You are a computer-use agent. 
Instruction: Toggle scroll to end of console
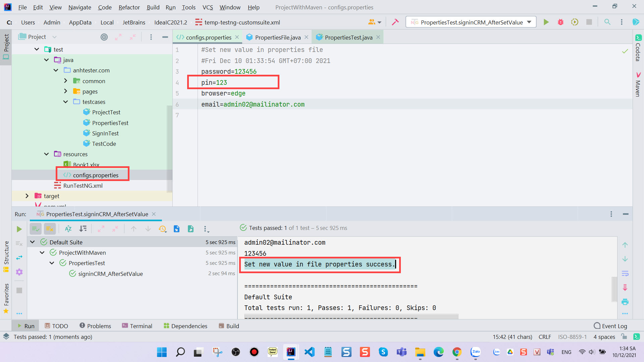coord(625,288)
